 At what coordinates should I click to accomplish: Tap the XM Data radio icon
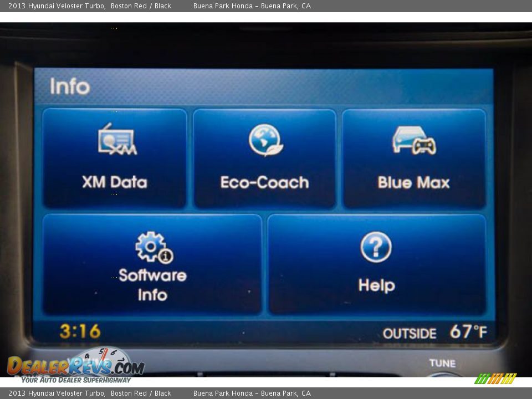click(116, 140)
